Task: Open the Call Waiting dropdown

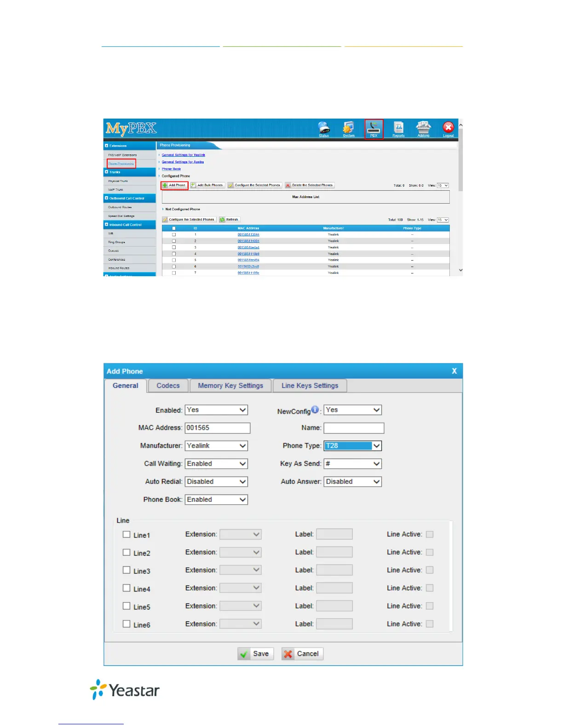Action: pos(216,464)
